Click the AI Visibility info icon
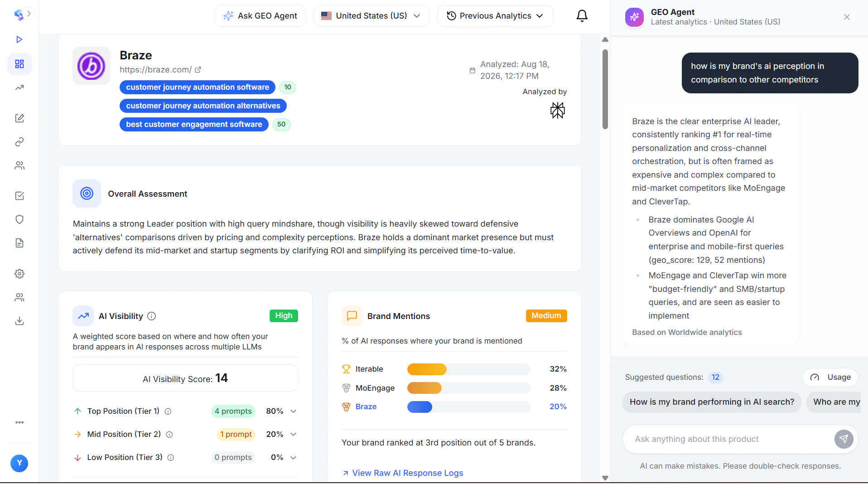 coord(152,316)
